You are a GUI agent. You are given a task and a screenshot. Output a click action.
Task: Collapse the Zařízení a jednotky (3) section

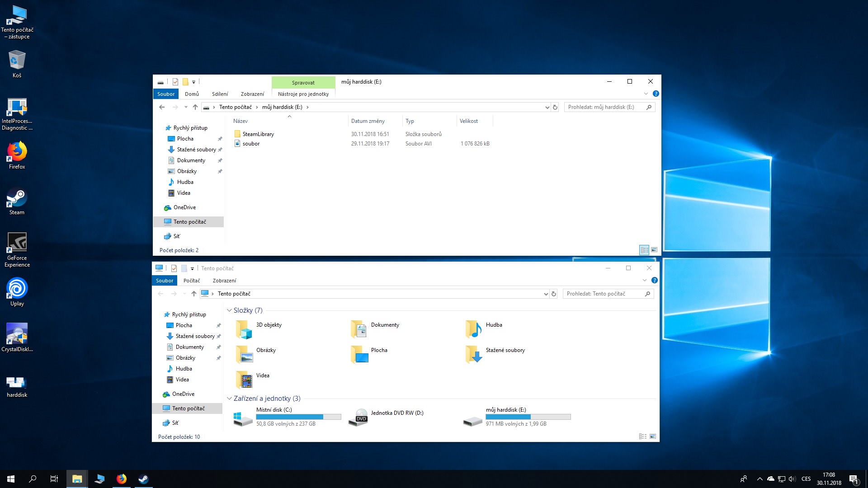(x=229, y=399)
